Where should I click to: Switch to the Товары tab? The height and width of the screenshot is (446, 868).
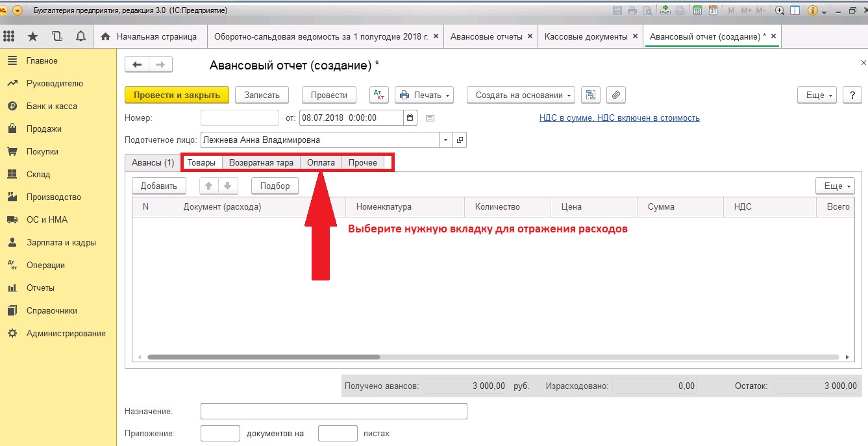point(201,162)
